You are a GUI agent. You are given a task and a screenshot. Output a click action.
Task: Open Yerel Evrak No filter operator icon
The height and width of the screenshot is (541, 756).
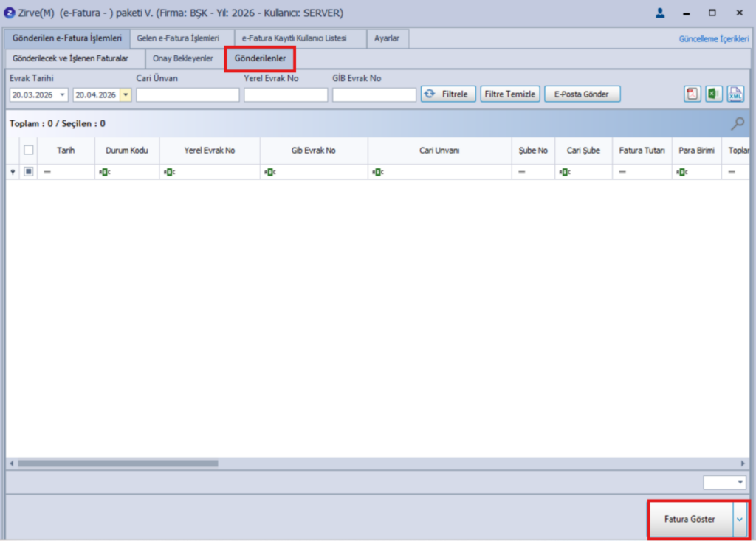point(169,172)
